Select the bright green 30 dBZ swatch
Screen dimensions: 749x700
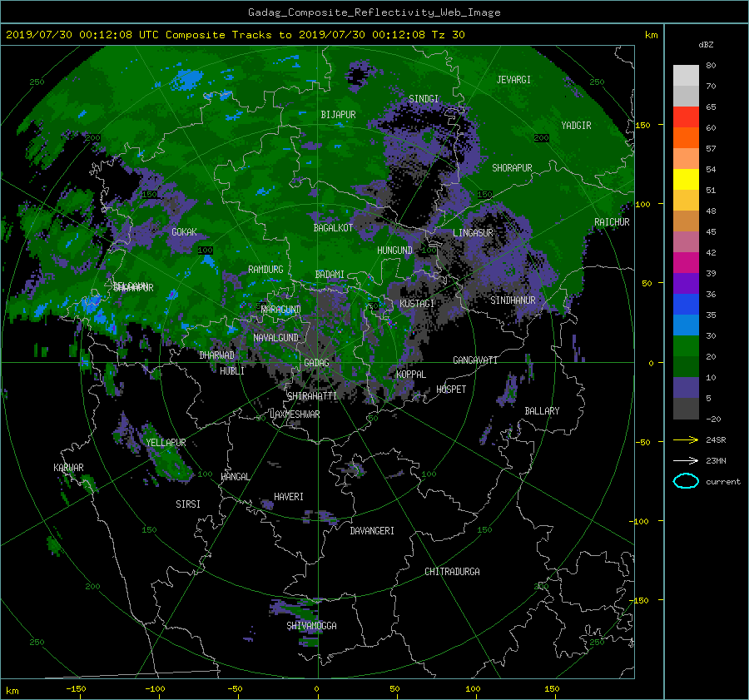[x=686, y=345]
